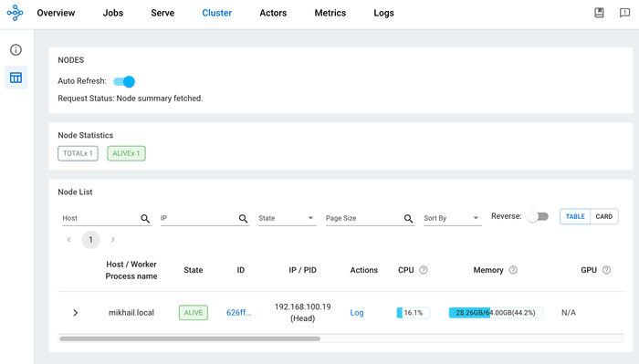Click the Memory column header
Viewport: 639px width, 364px height.
point(488,270)
